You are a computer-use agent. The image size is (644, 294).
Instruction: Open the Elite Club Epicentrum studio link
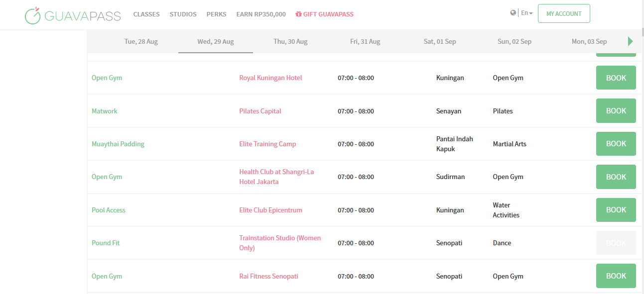(x=270, y=210)
